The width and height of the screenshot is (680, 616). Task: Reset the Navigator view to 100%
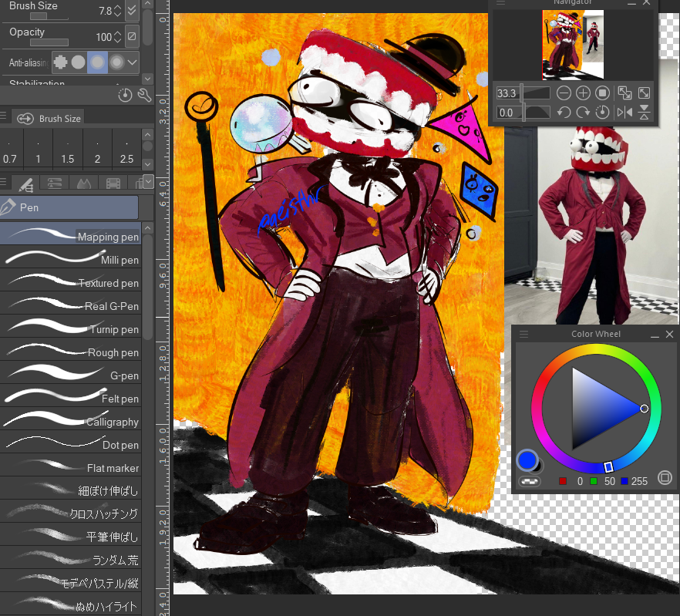click(x=602, y=93)
